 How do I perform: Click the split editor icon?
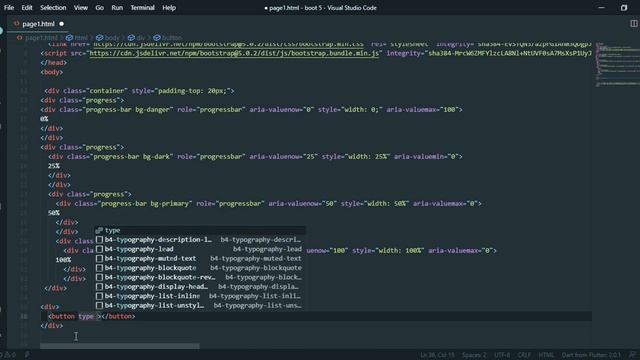[633, 24]
